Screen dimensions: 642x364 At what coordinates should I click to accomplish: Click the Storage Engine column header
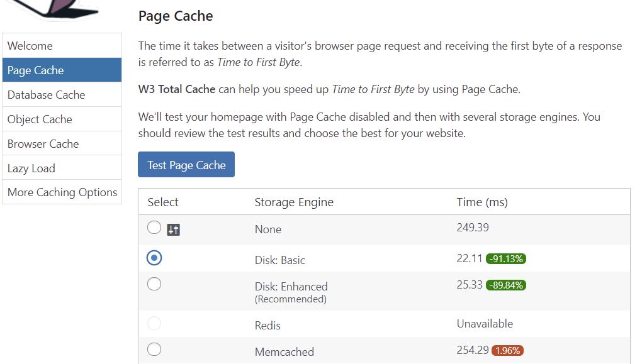[x=294, y=202]
